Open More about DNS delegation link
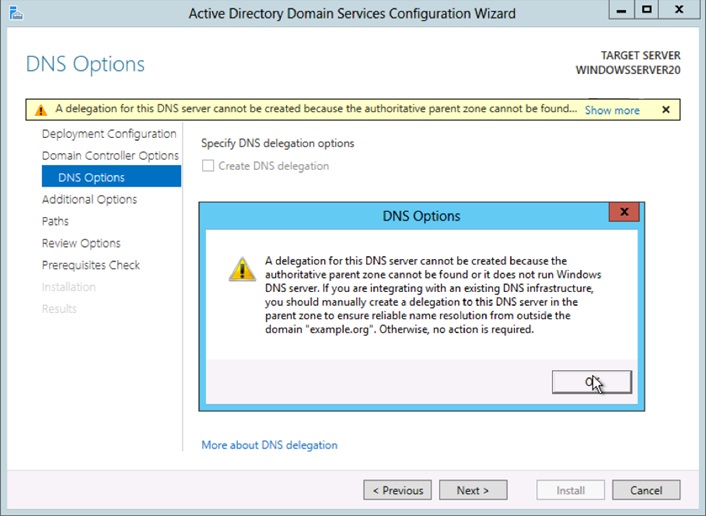 (269, 445)
